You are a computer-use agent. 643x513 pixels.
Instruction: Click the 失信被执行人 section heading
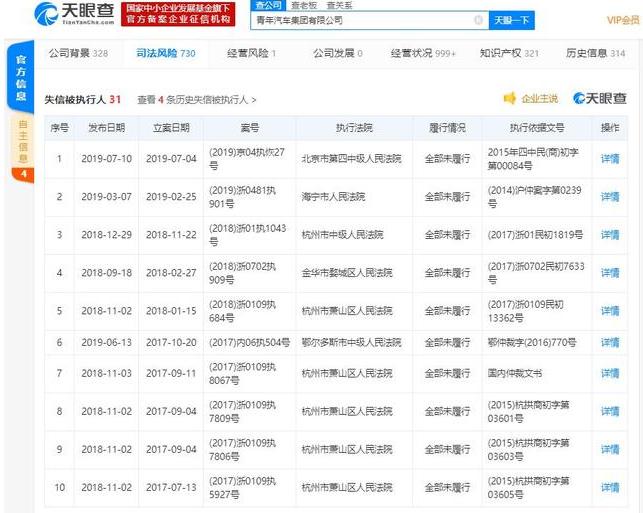(75, 100)
